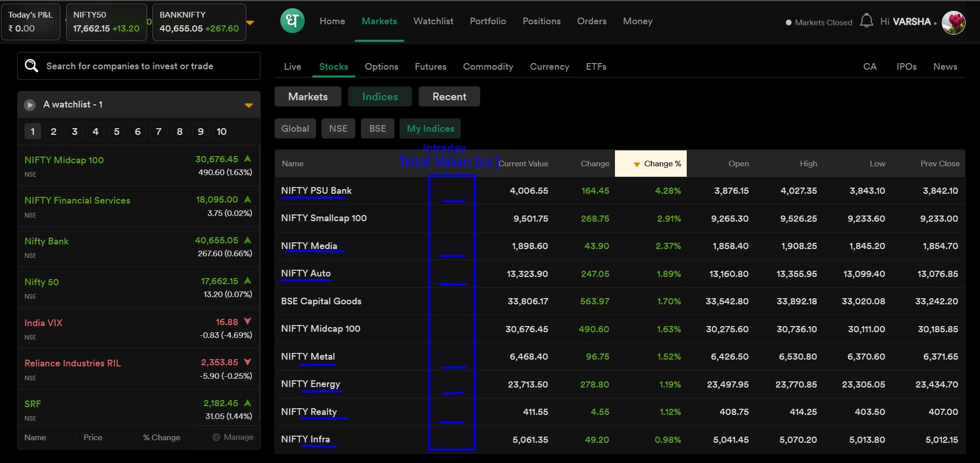Open the IPOs link
980x463 pixels.
(907, 67)
